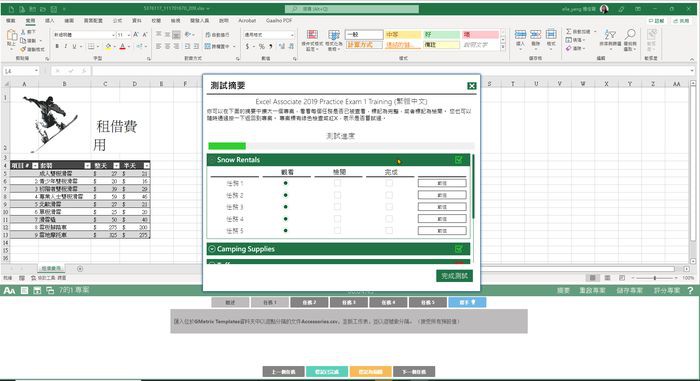Open the filter dropdown in the 整天 column header
Viewport: 700px width, 381px height.
point(116,166)
